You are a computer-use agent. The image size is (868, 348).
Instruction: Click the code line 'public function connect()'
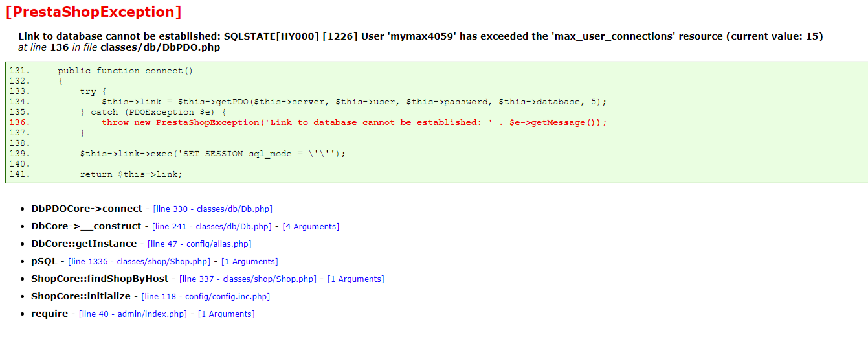coord(126,71)
